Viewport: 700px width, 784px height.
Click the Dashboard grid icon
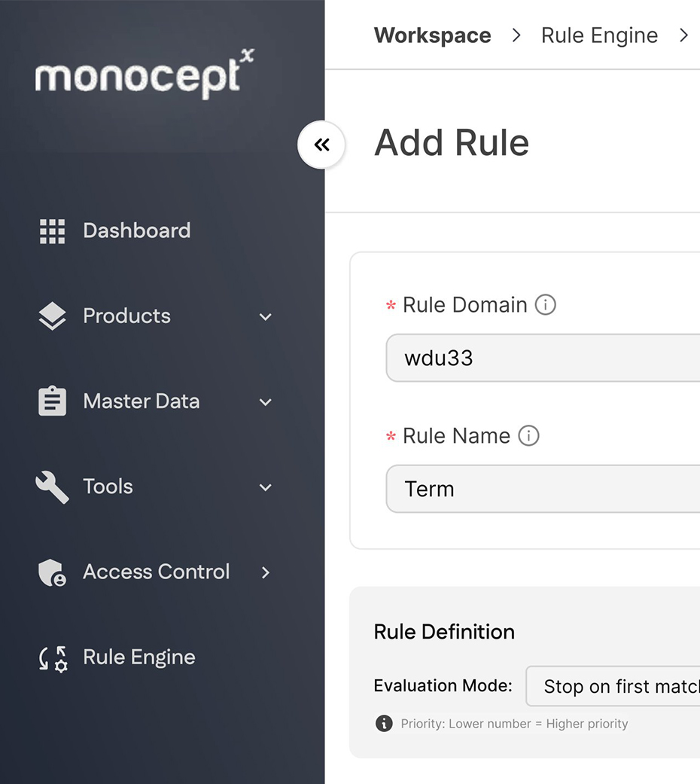click(53, 231)
